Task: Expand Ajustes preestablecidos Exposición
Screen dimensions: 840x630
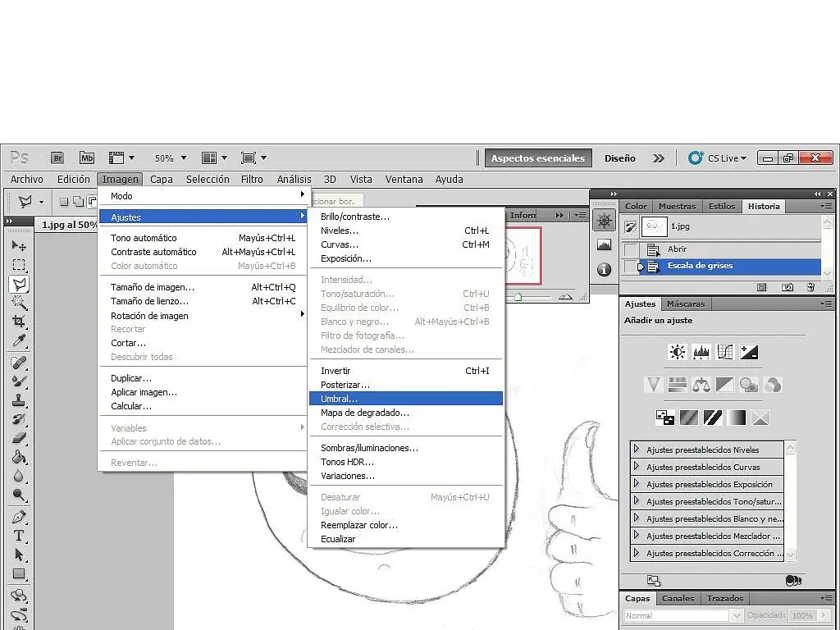Action: point(637,483)
